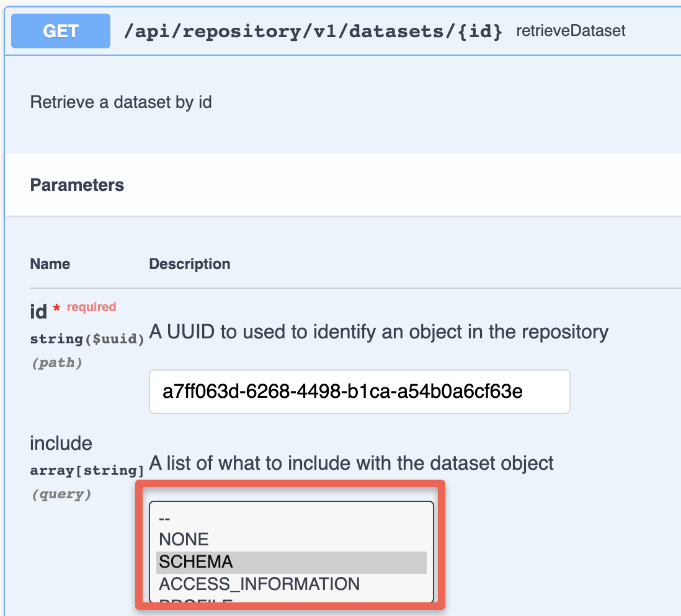
Task: Click the array[string] type label
Action: coord(87,470)
